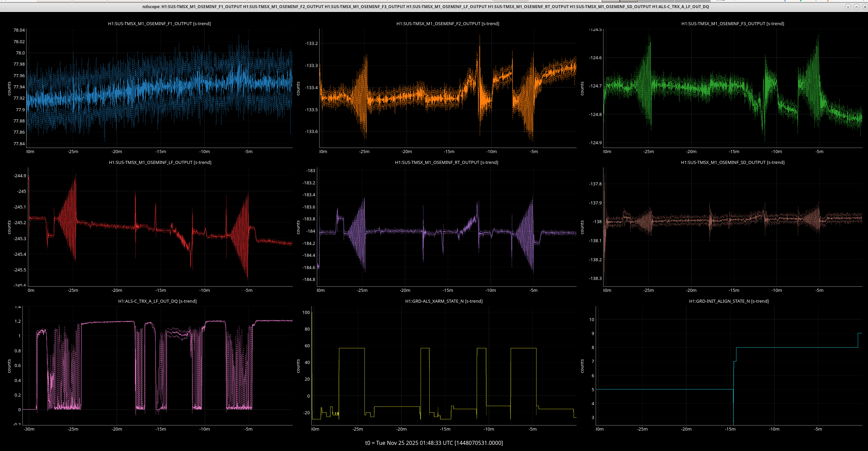Image resolution: width=868 pixels, height=451 pixels.
Task: Click the OSEMINF_SD_OUTPUT plot title
Action: click(x=732, y=162)
